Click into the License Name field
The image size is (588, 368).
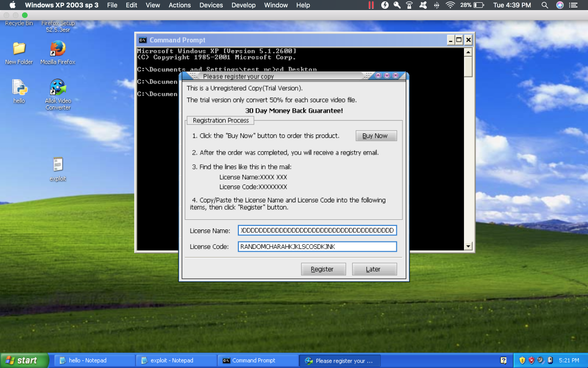[x=317, y=230]
